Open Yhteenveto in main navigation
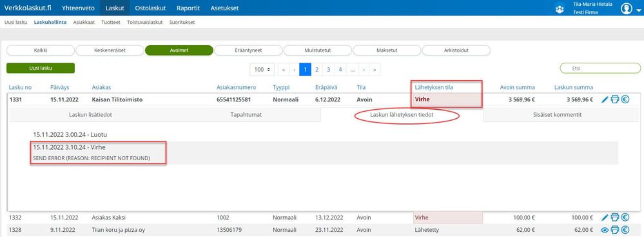This screenshot has height=237, width=644. coord(78,8)
